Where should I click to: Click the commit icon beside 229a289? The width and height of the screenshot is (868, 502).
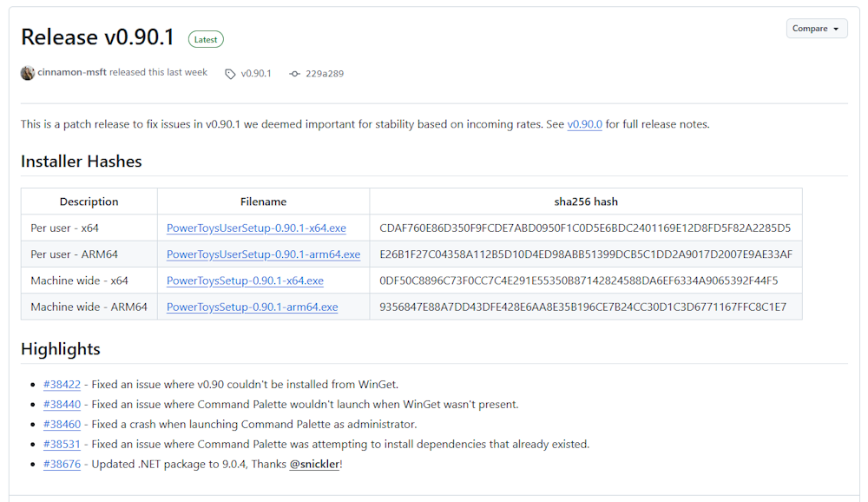[x=294, y=74]
